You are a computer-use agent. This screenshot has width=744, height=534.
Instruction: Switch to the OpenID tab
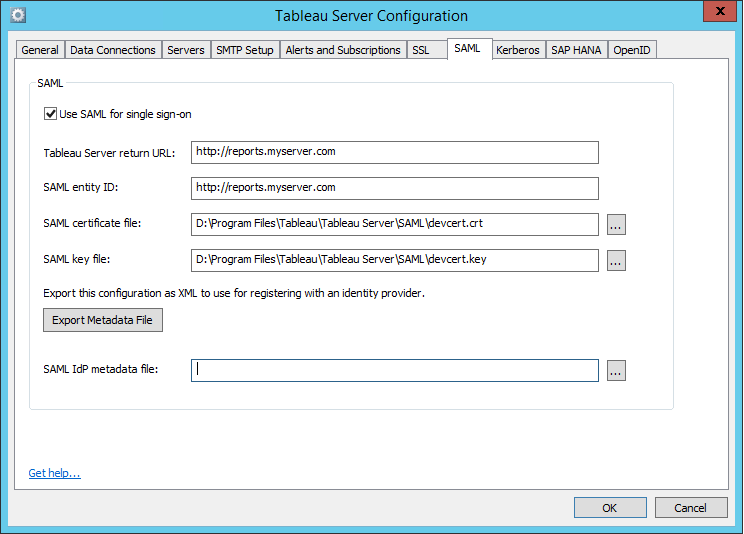[x=632, y=50]
